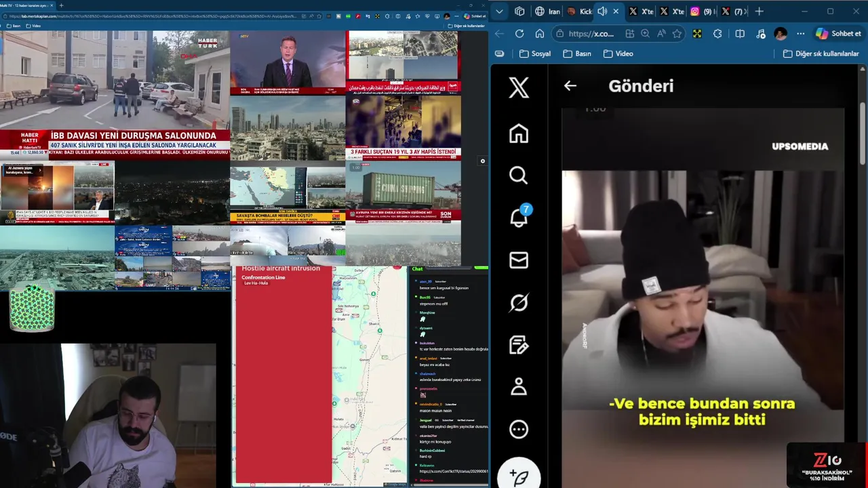The width and height of the screenshot is (868, 488).
Task: Click the media control music note icon
Action: coord(761,33)
